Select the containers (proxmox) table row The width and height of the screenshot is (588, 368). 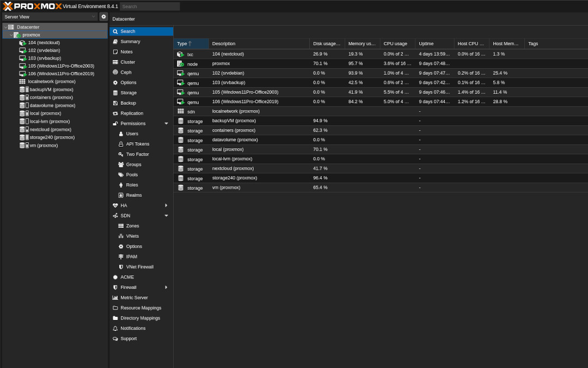click(381, 130)
